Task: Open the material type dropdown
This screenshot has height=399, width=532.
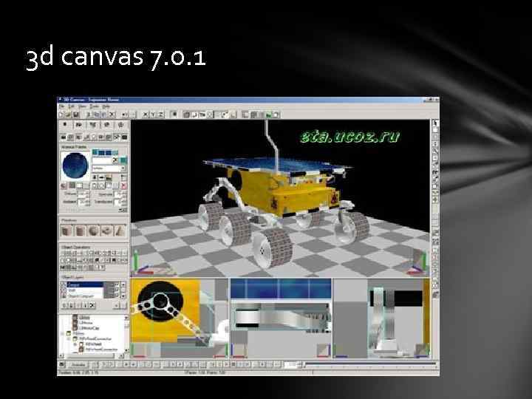Action: click(109, 168)
